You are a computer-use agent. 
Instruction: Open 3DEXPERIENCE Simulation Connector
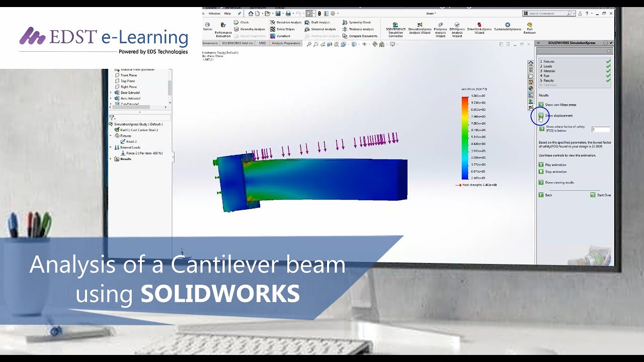pyautogui.click(x=395, y=30)
